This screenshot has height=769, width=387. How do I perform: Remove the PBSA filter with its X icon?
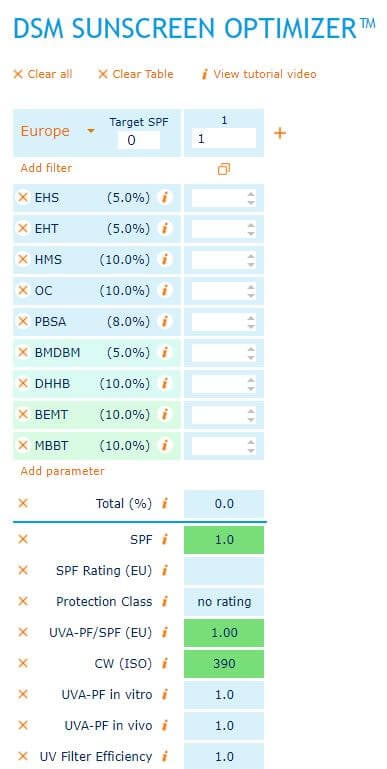tap(23, 321)
